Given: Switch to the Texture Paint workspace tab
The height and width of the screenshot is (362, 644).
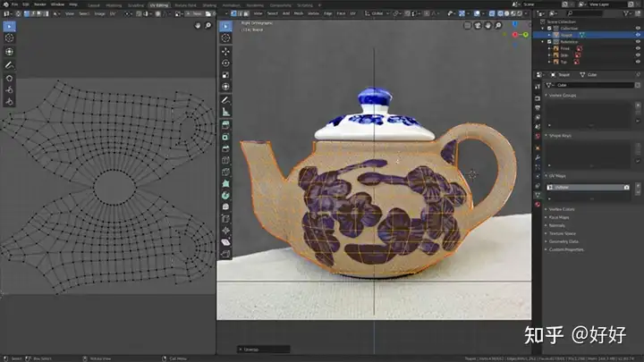Looking at the screenshot, I should point(185,5).
